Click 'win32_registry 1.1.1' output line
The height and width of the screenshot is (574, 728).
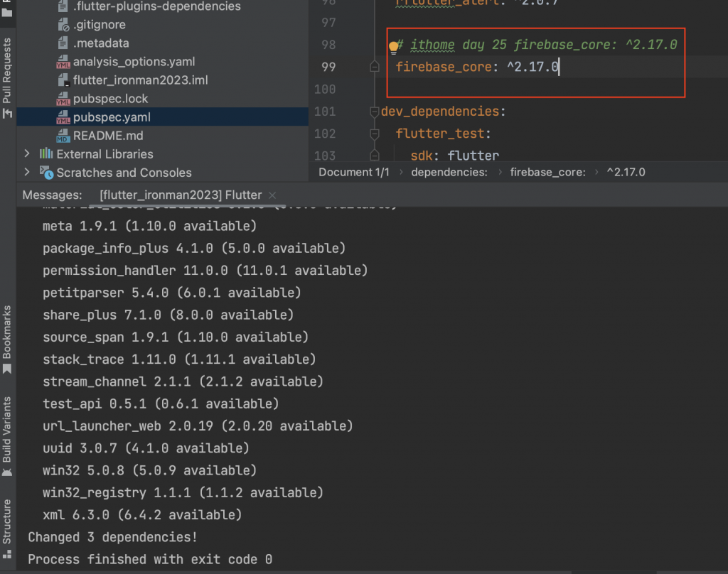tap(183, 493)
